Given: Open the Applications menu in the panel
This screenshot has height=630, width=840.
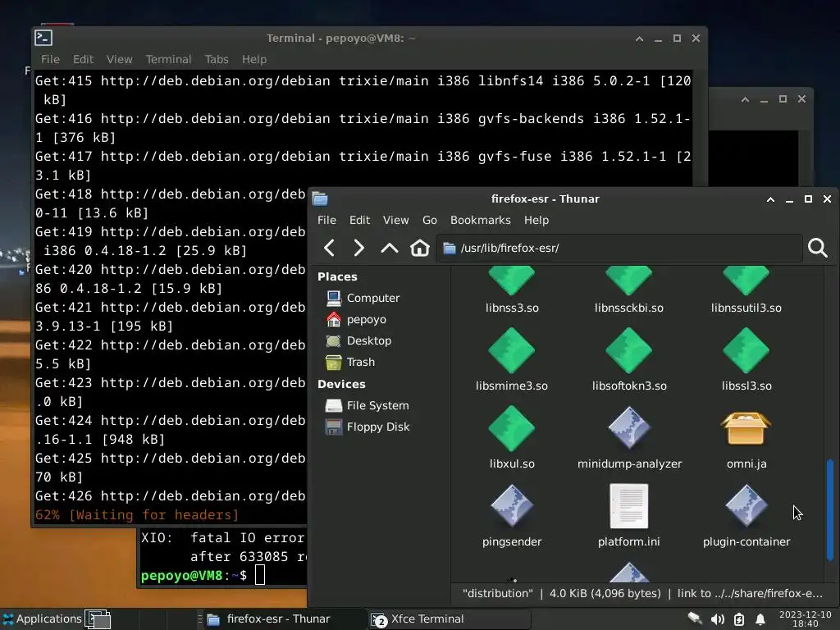Looking at the screenshot, I should 42,619.
